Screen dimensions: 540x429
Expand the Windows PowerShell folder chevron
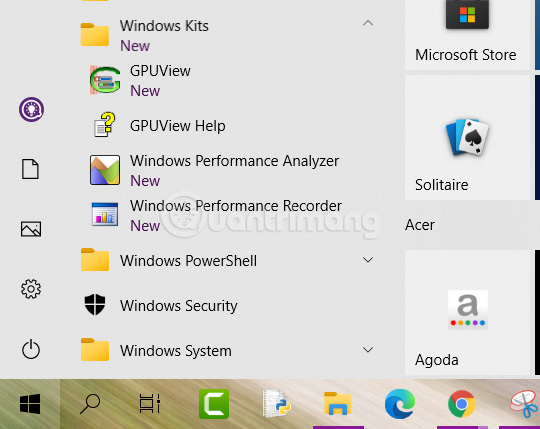point(368,260)
